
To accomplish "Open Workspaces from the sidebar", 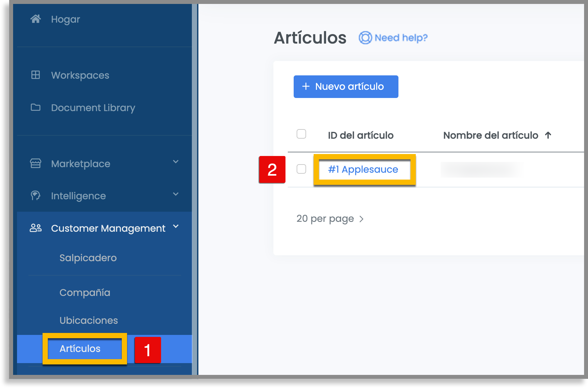I will pos(80,75).
